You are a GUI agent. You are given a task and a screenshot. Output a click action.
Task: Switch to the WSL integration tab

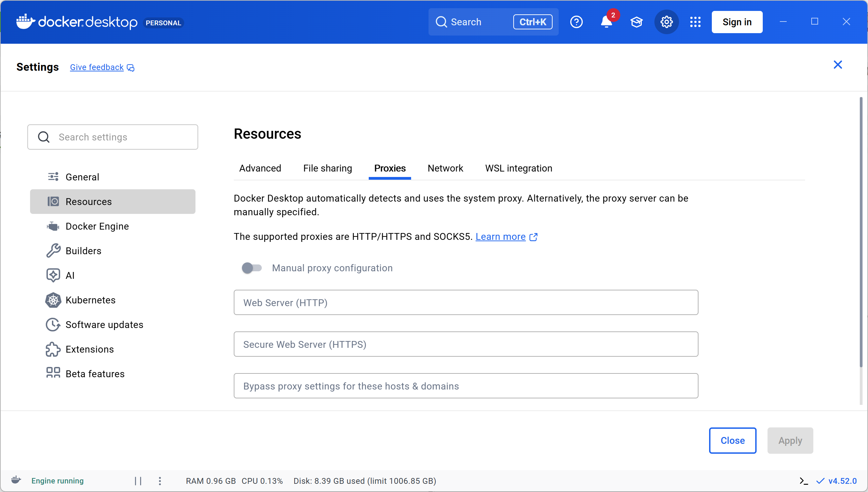click(518, 168)
